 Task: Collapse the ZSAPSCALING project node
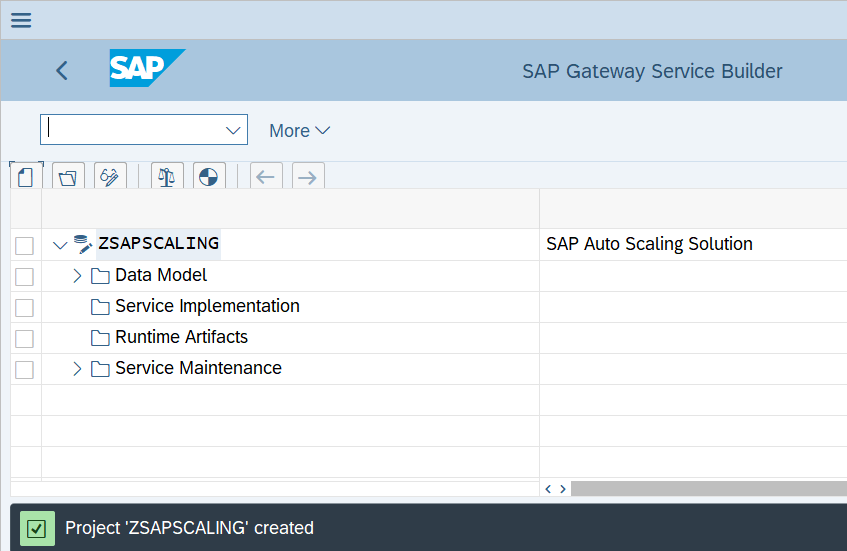(x=59, y=245)
